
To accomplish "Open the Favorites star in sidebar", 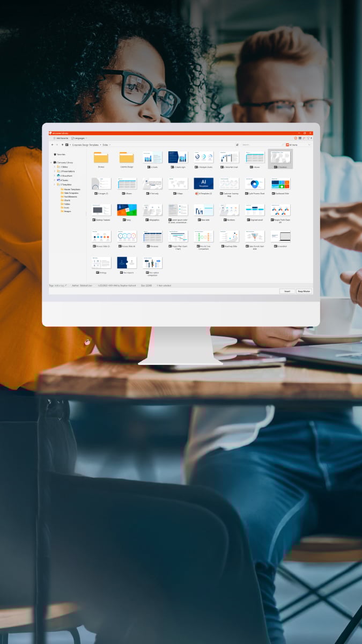I will click(55, 154).
